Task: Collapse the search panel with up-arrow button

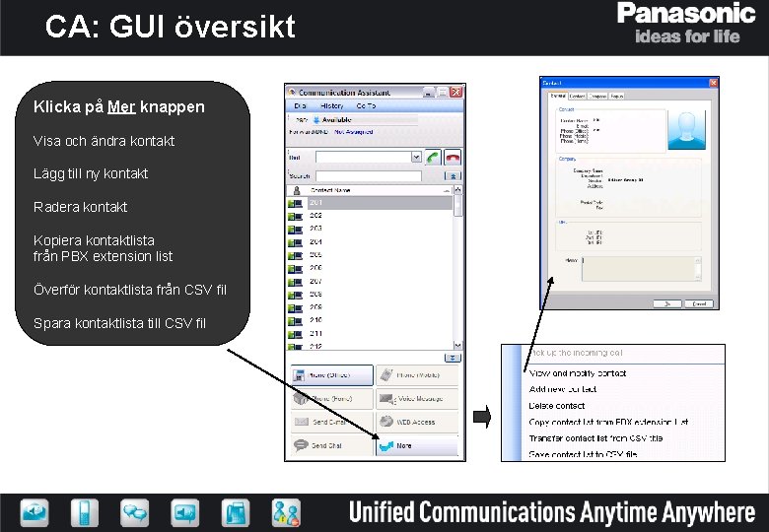Action: [453, 176]
